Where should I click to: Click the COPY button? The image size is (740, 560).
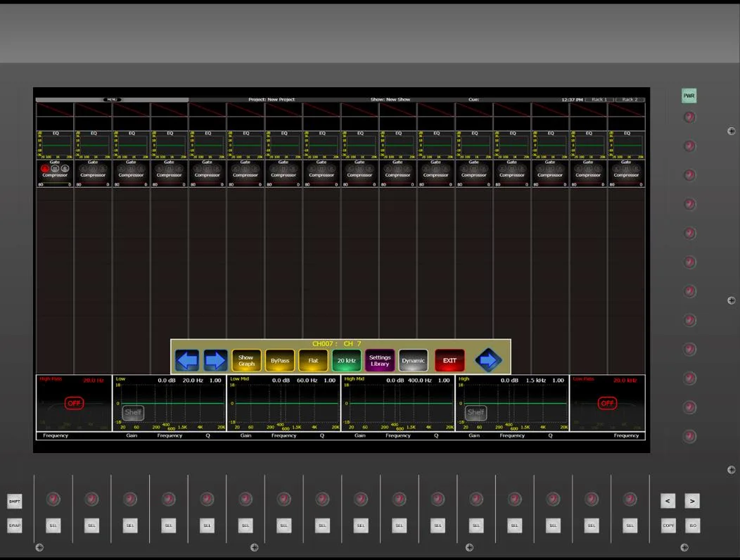pos(668,526)
